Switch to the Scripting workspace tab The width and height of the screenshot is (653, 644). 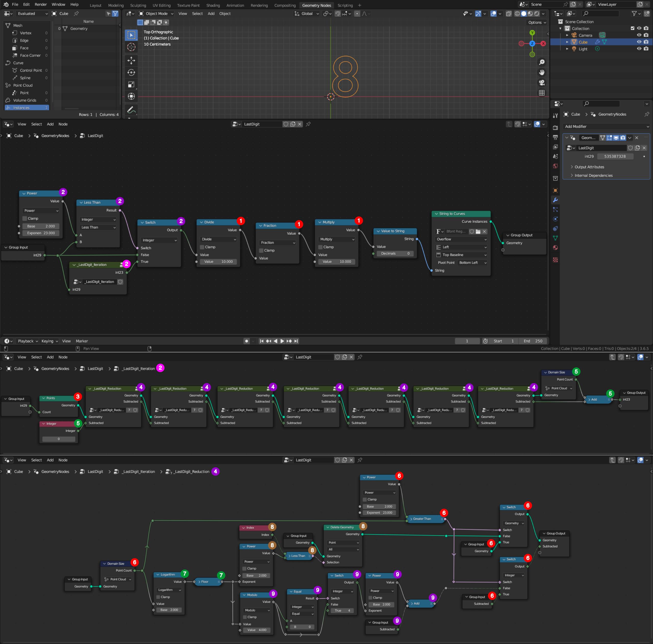tap(345, 5)
